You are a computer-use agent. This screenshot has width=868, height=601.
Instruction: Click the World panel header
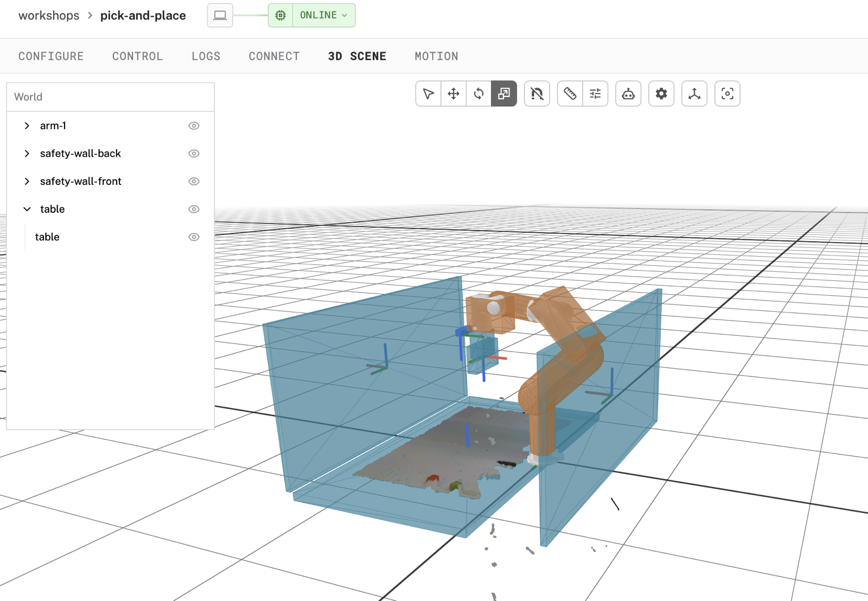click(x=110, y=97)
